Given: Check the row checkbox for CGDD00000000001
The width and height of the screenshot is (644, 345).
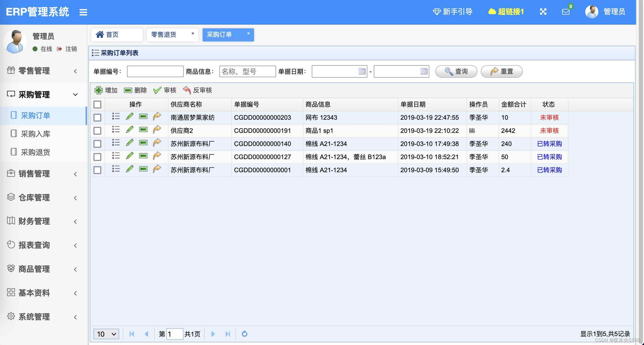Looking at the screenshot, I should coord(97,170).
